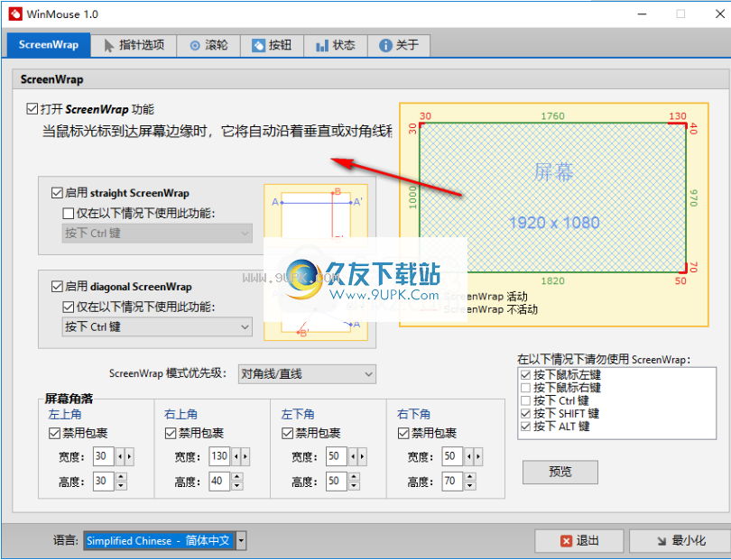The image size is (731, 560).
Task: Decrease 右上角 height with down arrow
Action: click(x=236, y=486)
